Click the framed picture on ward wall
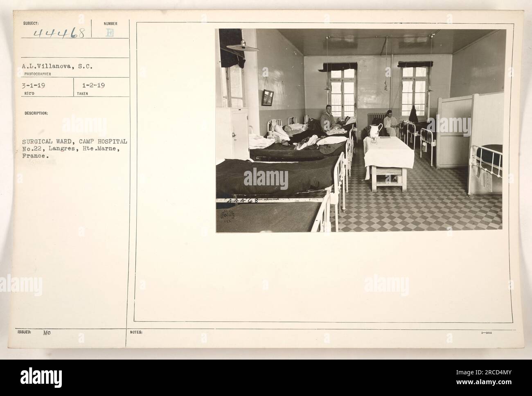The image size is (532, 396). [268, 97]
